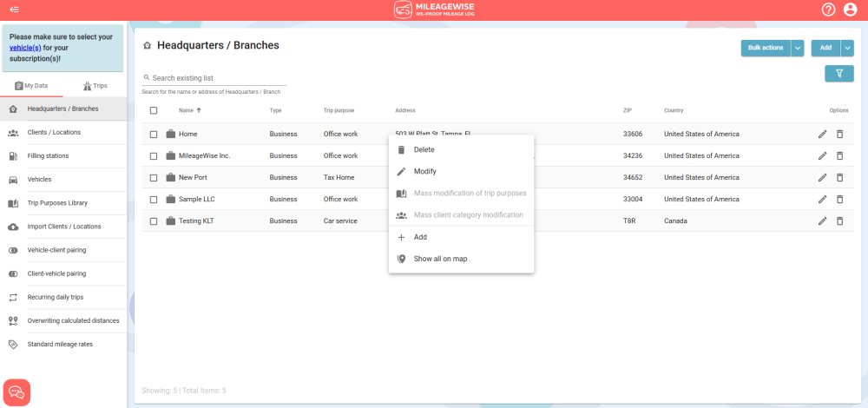Click the edit pencil icon for Testing KLT
Viewport: 868px width, 408px height.
tap(822, 220)
